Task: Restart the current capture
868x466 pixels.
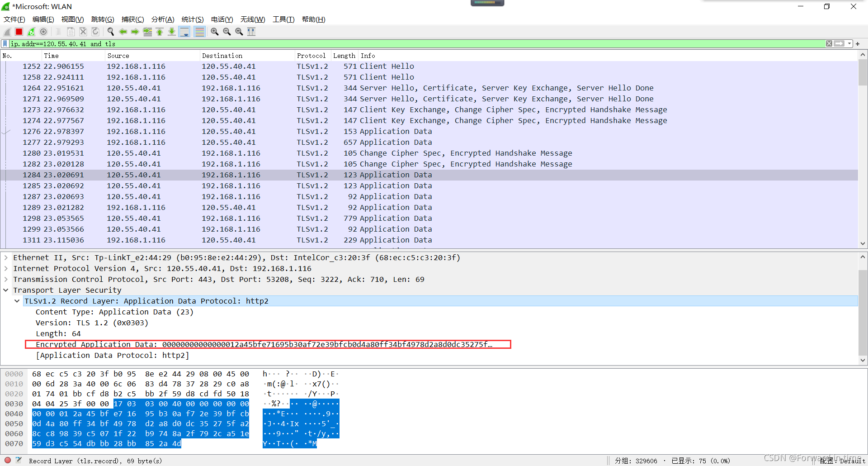Action: coord(31,32)
